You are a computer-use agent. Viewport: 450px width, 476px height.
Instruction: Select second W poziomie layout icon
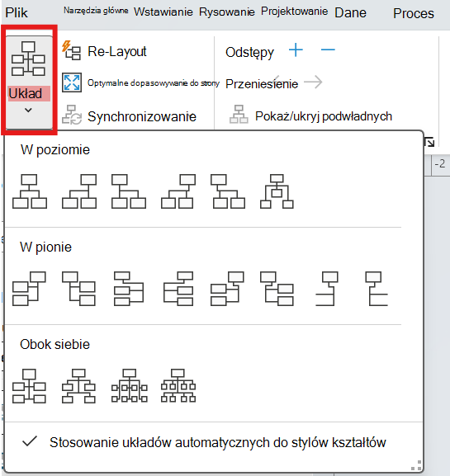pyautogui.click(x=79, y=191)
